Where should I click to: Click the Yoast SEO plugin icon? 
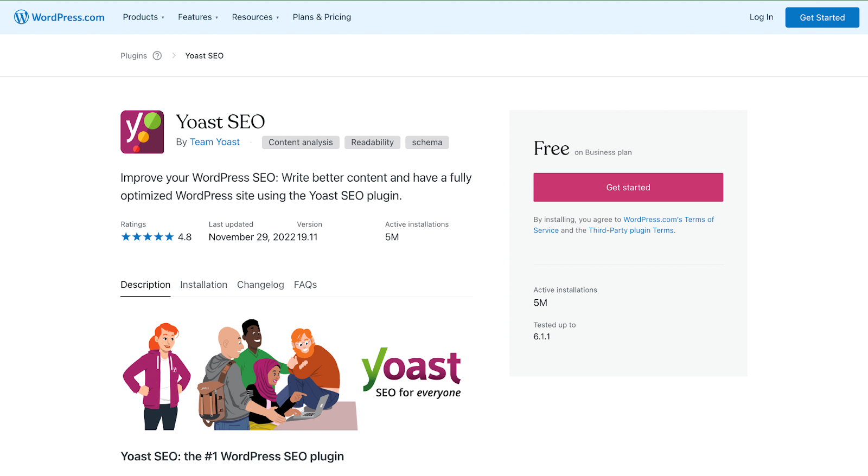(142, 132)
